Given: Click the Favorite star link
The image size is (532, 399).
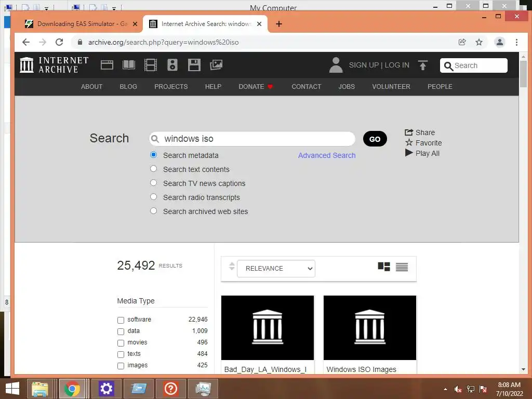Looking at the screenshot, I should pos(423,143).
